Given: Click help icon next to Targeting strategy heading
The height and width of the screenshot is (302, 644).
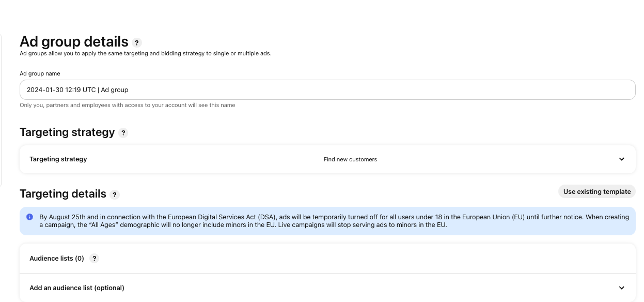Looking at the screenshot, I should [x=123, y=133].
